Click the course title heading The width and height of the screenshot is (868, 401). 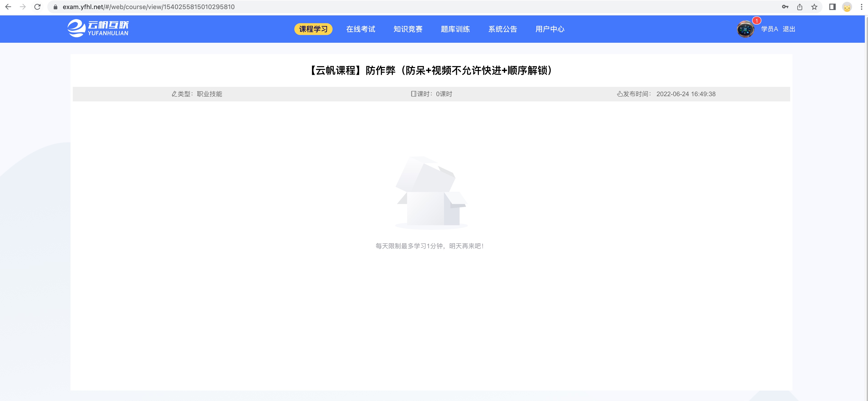pyautogui.click(x=431, y=70)
